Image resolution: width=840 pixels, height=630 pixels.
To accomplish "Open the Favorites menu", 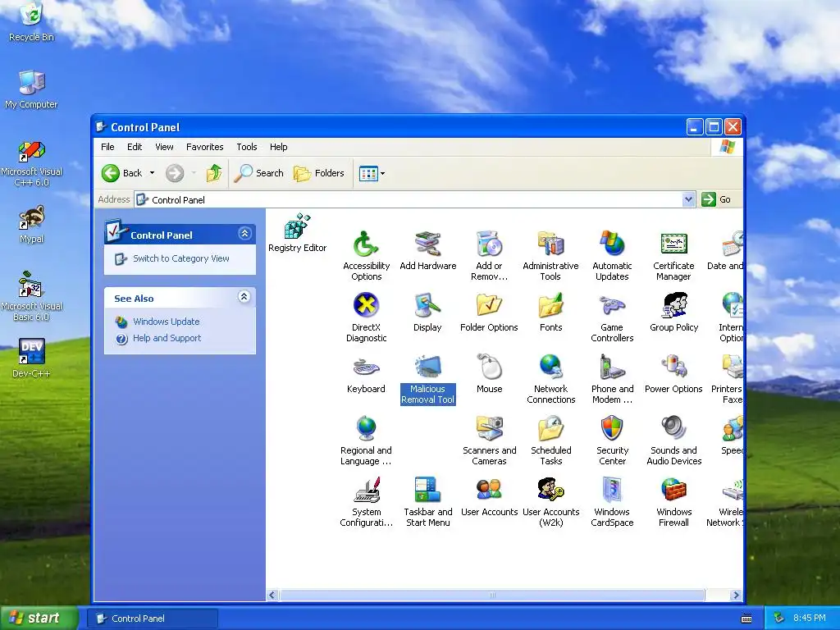I will point(204,147).
